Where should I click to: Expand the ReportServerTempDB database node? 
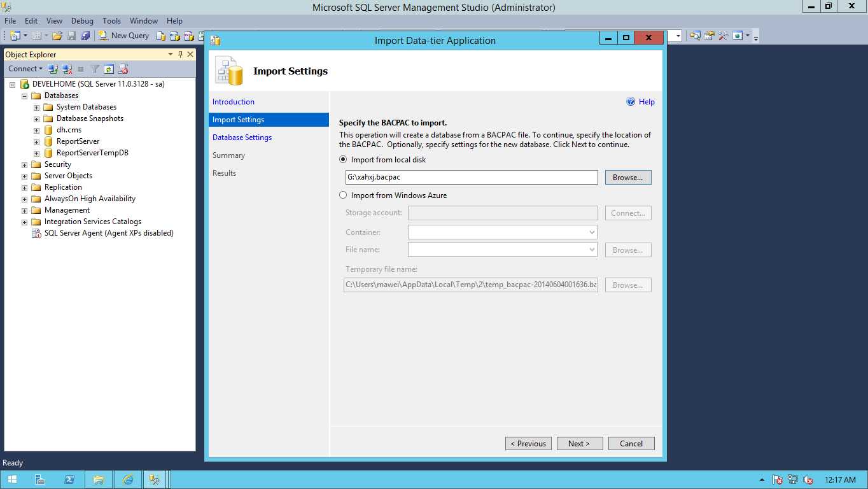click(36, 153)
